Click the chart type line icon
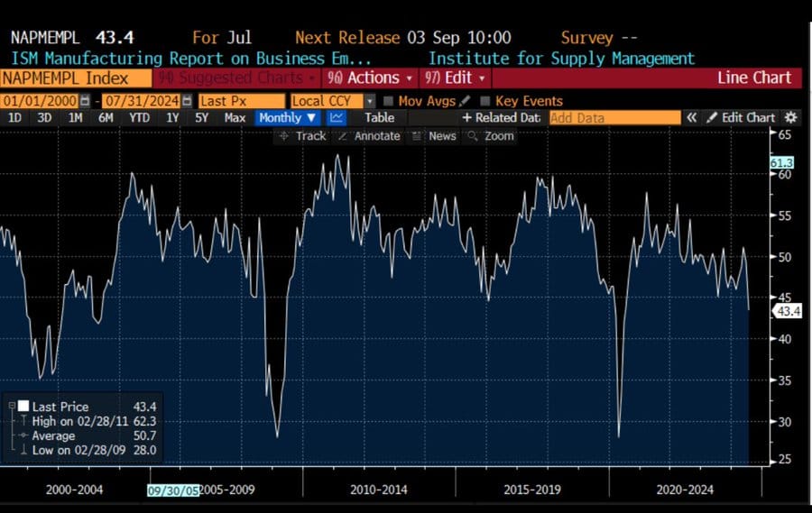The height and width of the screenshot is (513, 812). coord(337,117)
